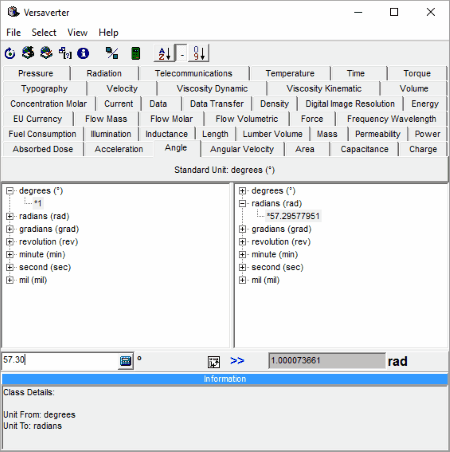
Task: Switch to the Angular Velocity tab
Action: point(242,149)
